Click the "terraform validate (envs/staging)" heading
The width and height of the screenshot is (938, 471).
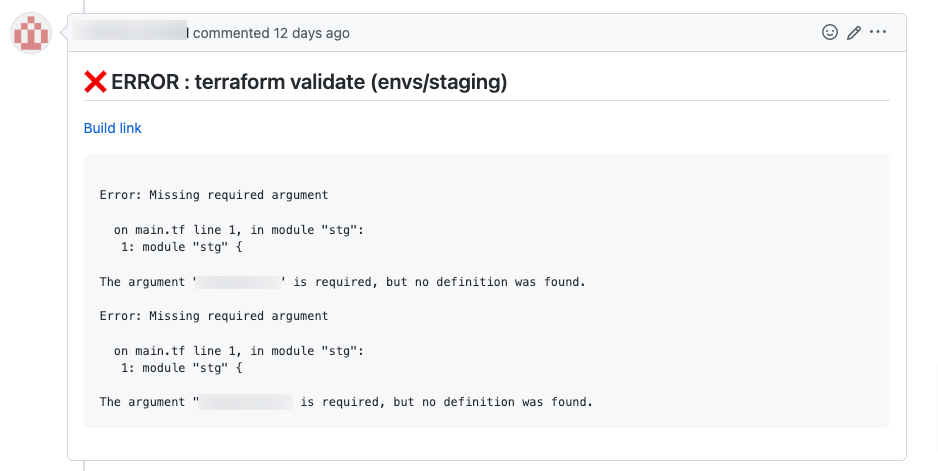350,83
